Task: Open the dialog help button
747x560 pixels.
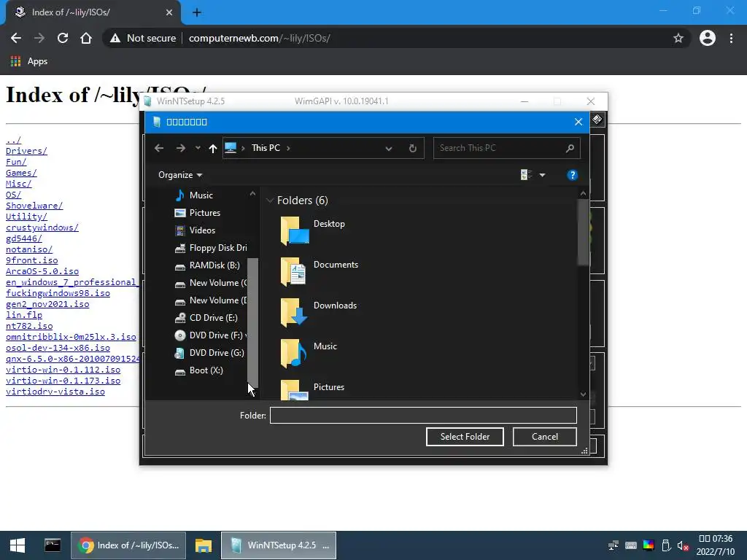Action: coord(572,175)
